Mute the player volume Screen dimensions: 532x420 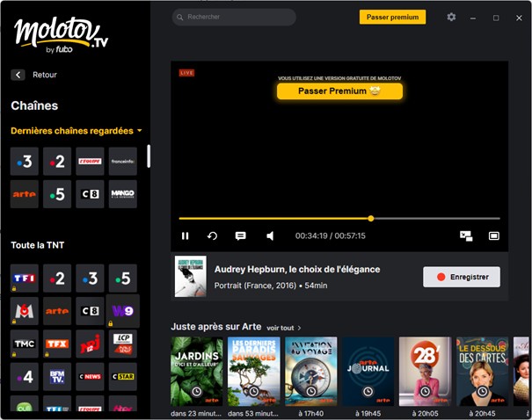click(270, 235)
